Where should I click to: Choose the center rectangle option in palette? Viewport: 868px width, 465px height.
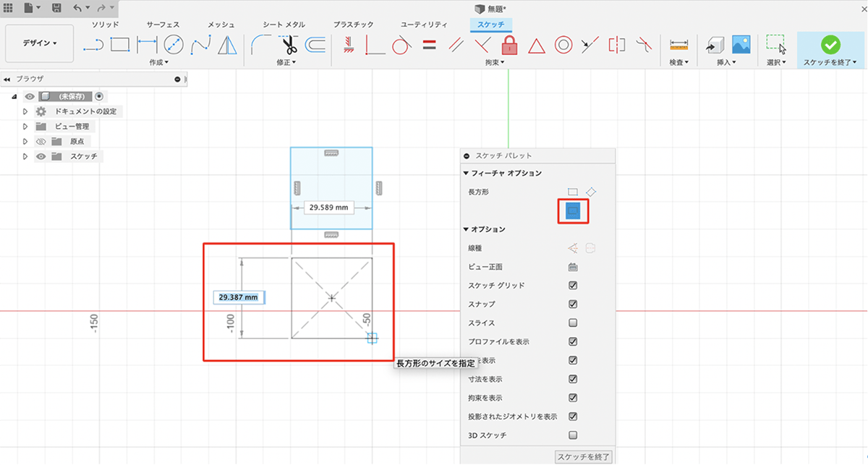(572, 211)
